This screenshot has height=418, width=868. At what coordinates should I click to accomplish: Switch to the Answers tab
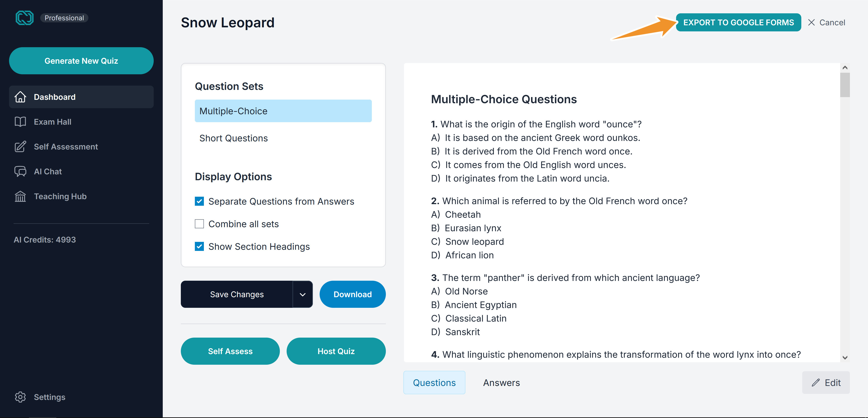[x=501, y=383]
